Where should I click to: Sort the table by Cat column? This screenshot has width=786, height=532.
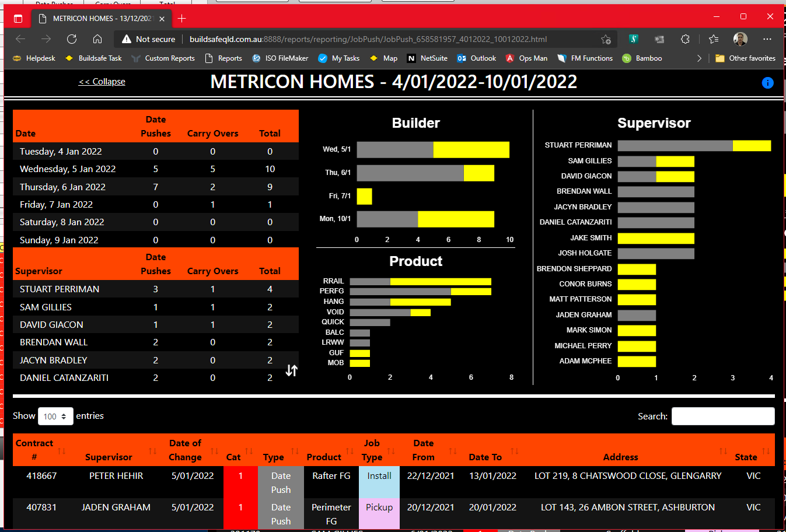tap(240, 450)
